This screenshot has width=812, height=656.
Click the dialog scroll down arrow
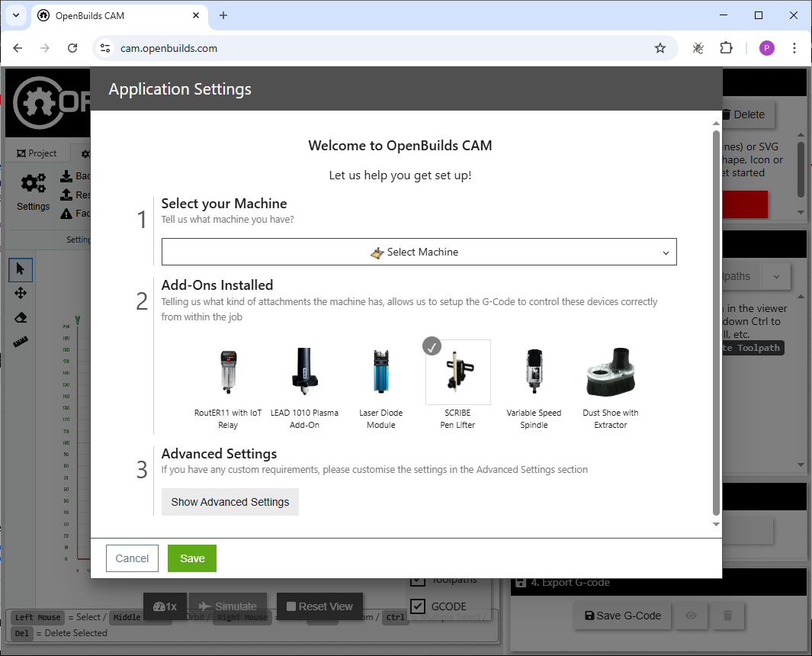click(x=716, y=524)
